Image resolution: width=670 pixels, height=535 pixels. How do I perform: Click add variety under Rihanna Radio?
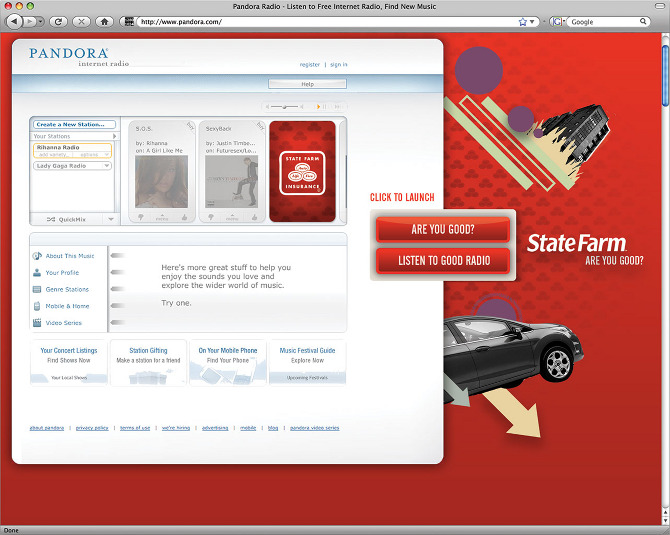[x=53, y=155]
